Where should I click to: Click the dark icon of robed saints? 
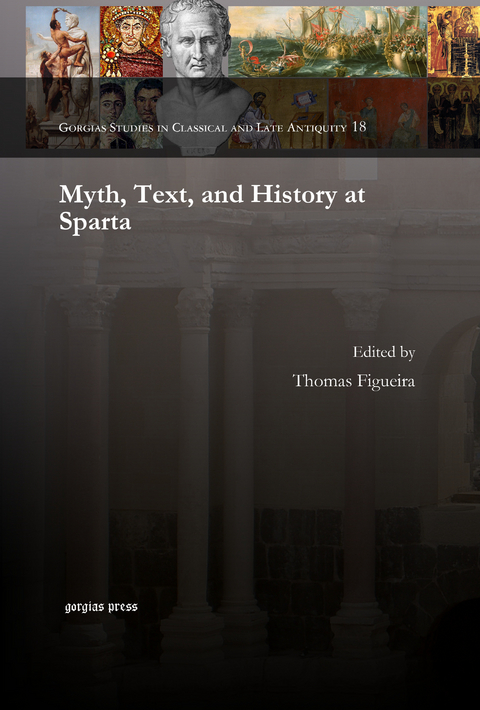click(x=454, y=113)
